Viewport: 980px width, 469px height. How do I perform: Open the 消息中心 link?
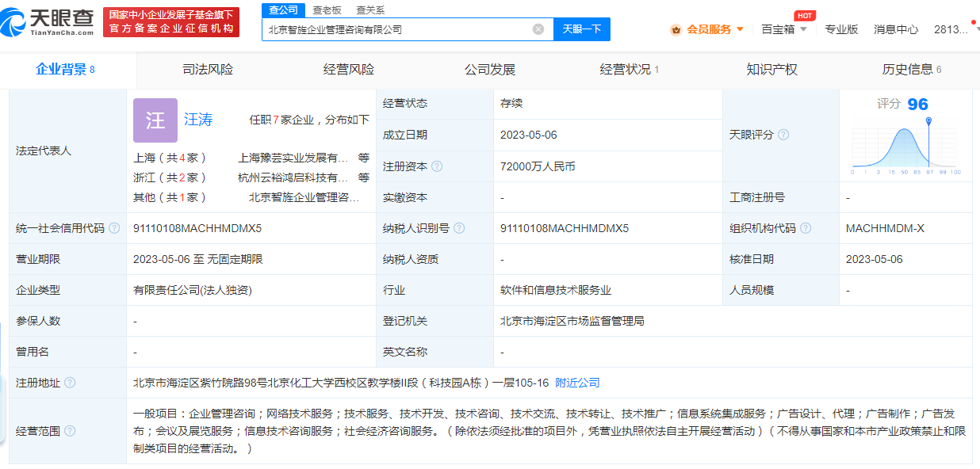click(896, 29)
